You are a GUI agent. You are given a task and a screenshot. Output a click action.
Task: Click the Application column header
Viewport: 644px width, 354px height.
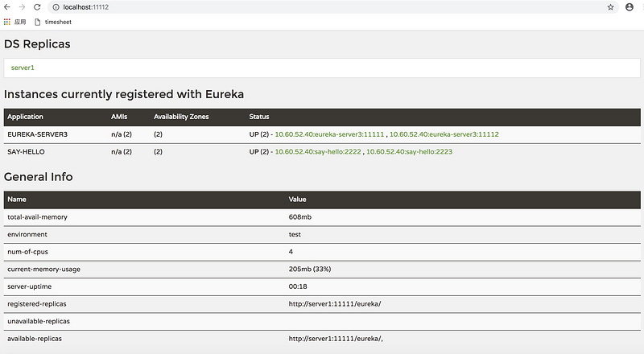pos(26,117)
